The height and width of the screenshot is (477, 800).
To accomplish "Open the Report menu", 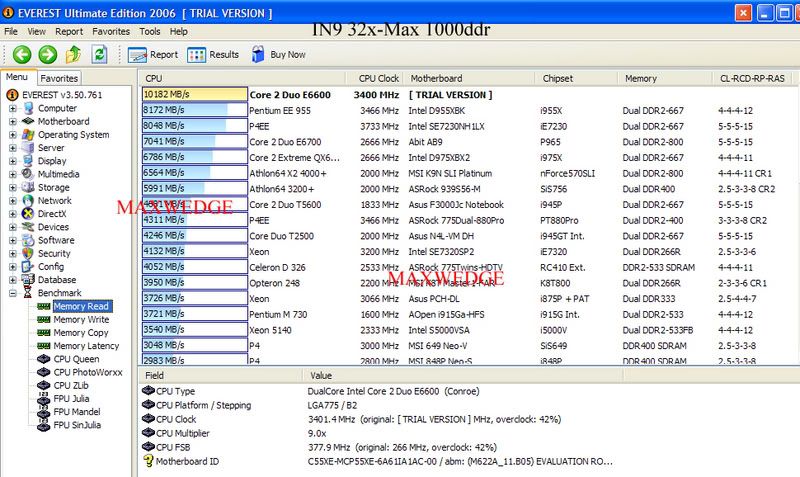I will tap(69, 31).
